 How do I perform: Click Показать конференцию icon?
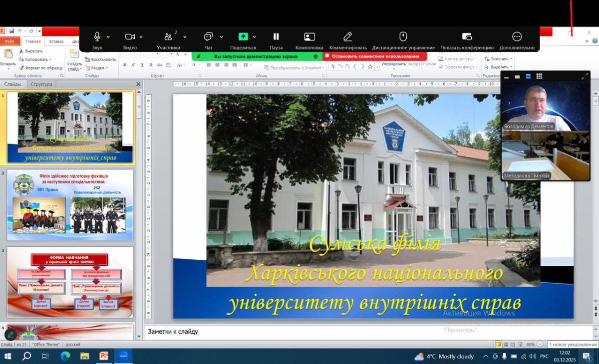pos(467,36)
